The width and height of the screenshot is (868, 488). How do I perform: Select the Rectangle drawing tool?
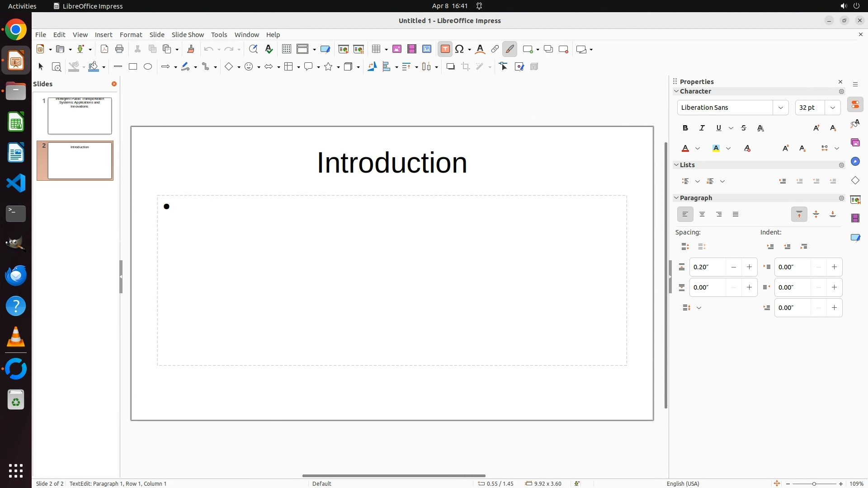133,67
